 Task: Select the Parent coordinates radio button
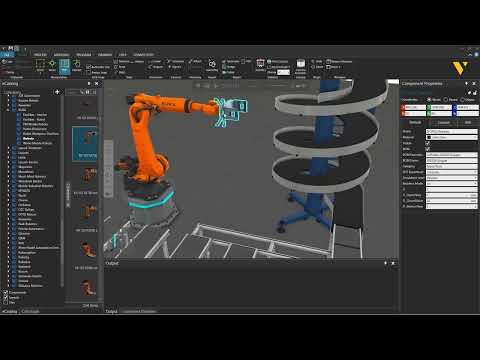(x=446, y=100)
